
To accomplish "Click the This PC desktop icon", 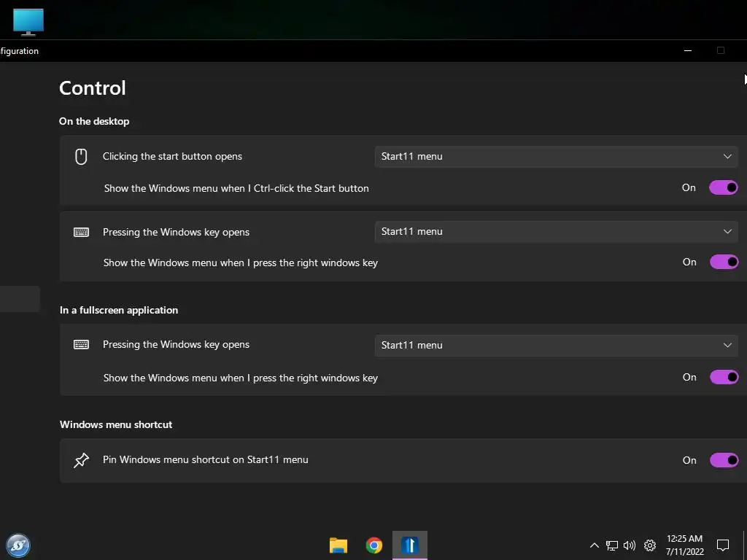I will point(28,22).
